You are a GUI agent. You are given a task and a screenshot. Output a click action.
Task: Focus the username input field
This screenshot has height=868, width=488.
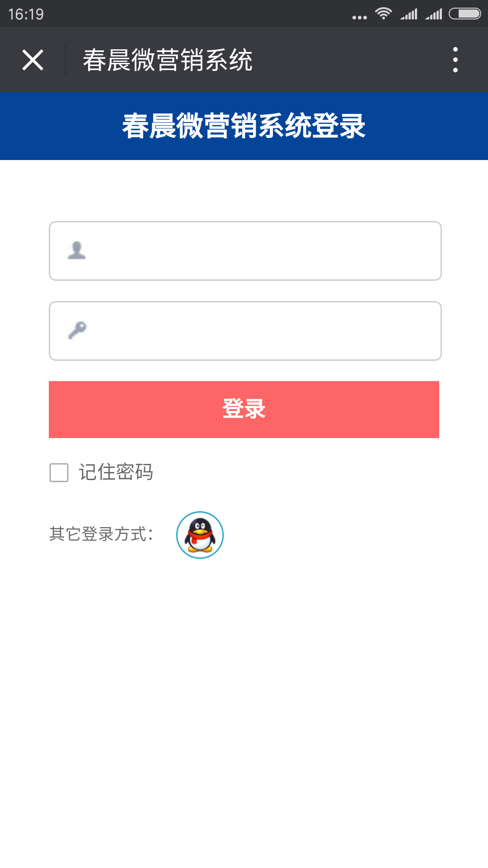click(x=245, y=251)
